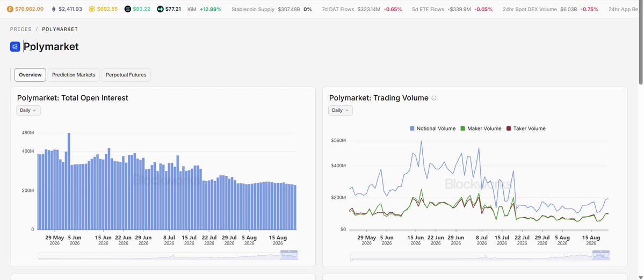Toggle Taker Volume legend series

click(526, 128)
